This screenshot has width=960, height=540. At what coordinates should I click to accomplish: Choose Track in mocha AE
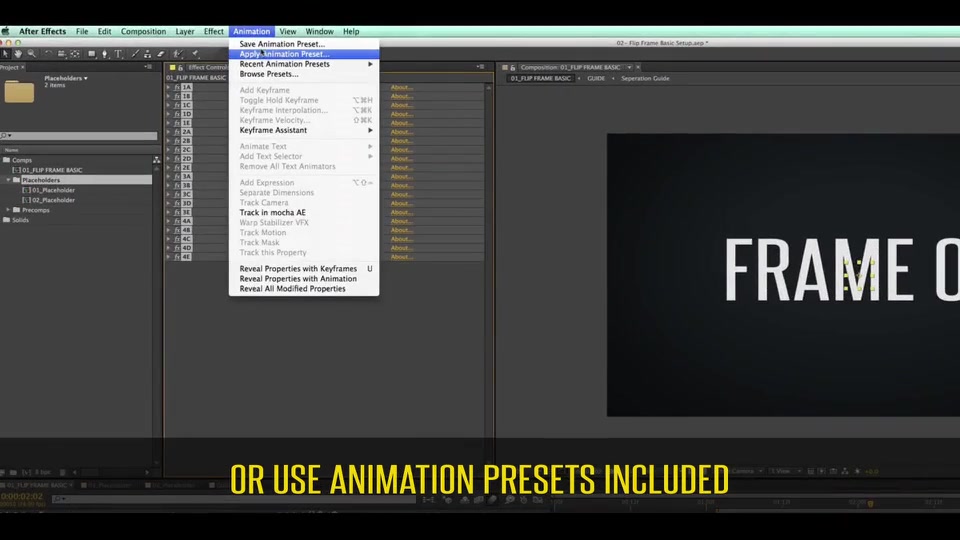(304, 212)
